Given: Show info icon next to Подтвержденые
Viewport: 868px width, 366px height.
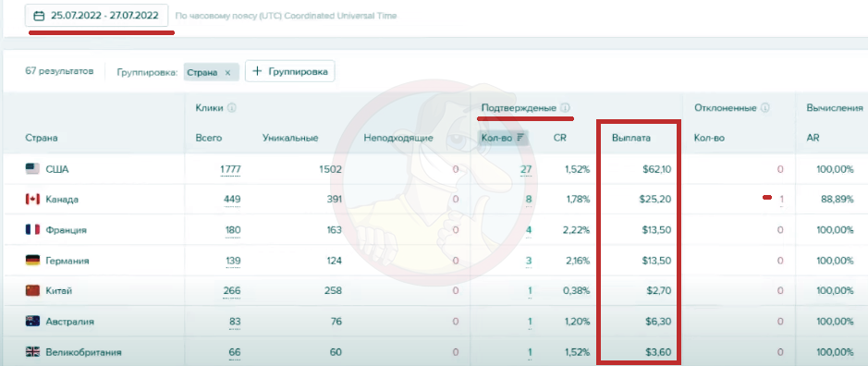Looking at the screenshot, I should 565,108.
